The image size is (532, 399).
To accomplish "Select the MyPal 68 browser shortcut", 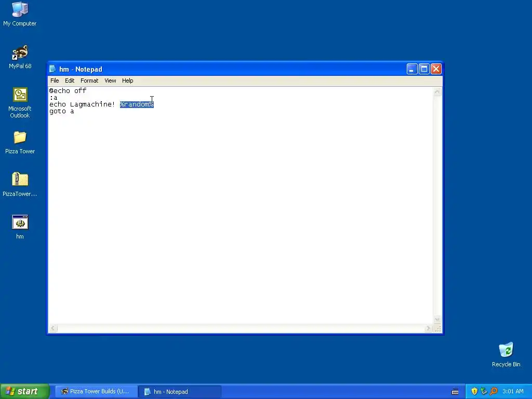I will 20,57.
